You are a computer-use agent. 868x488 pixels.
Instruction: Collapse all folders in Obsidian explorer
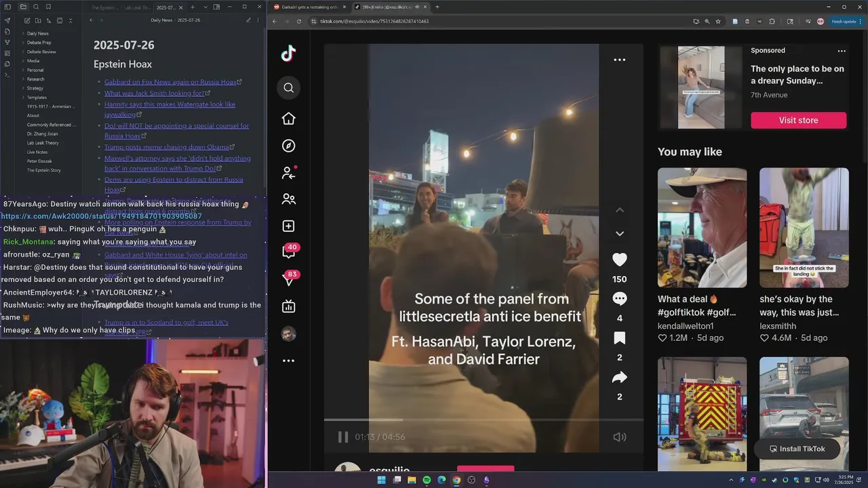coord(71,20)
